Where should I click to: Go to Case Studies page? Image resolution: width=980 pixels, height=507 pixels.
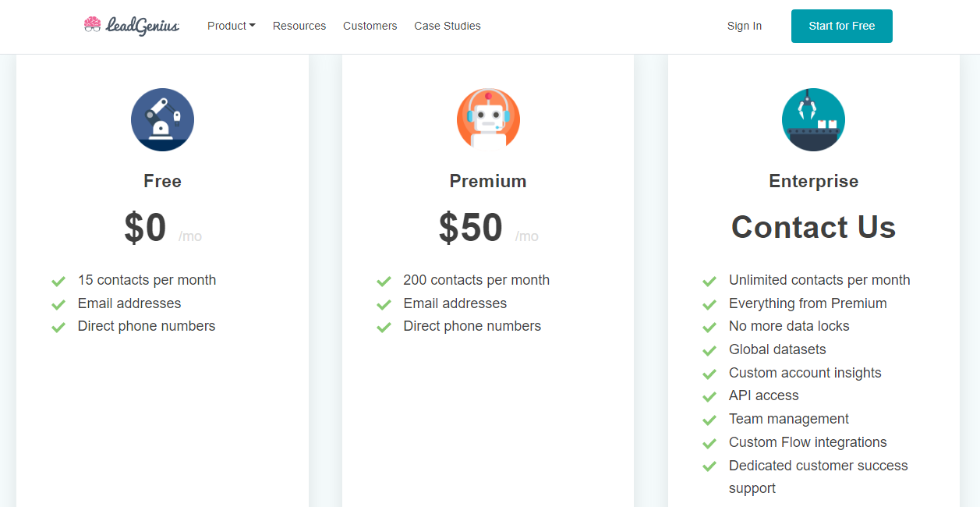448,26
